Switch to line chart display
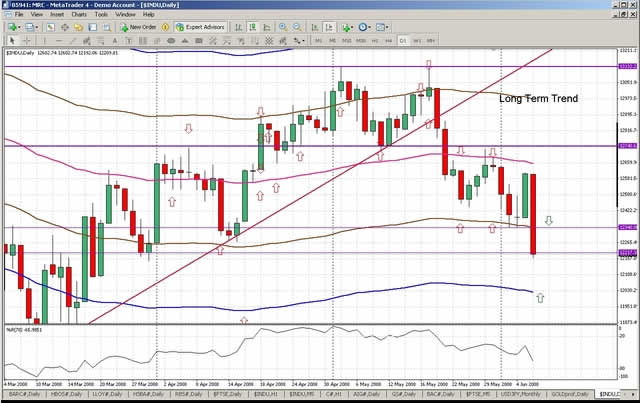640x403 pixels. pyautogui.click(x=267, y=27)
